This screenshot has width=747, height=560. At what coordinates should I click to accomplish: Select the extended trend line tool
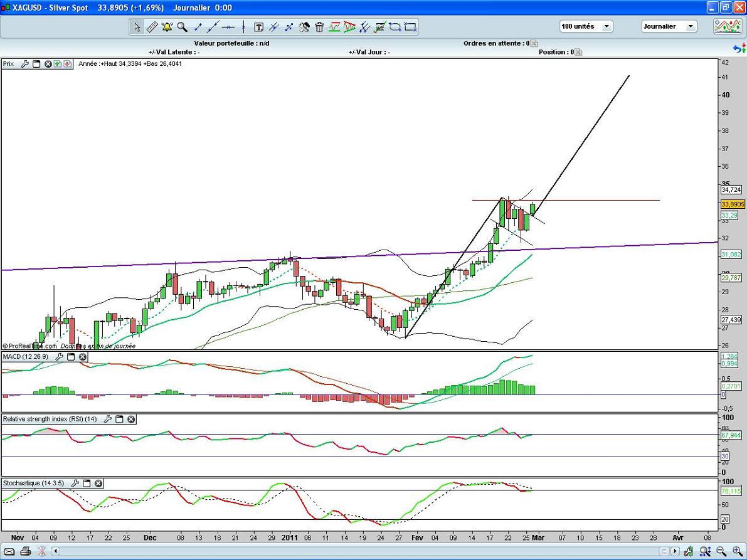[213, 27]
